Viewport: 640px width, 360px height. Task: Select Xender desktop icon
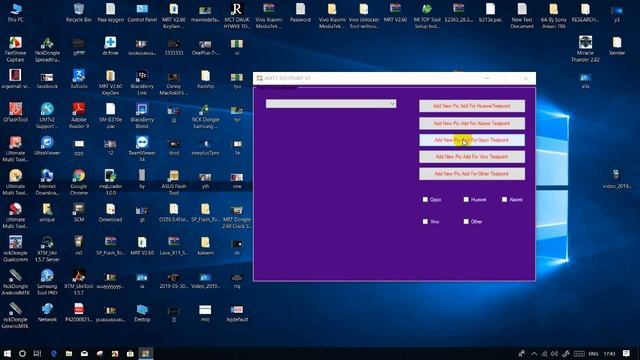coord(617,46)
